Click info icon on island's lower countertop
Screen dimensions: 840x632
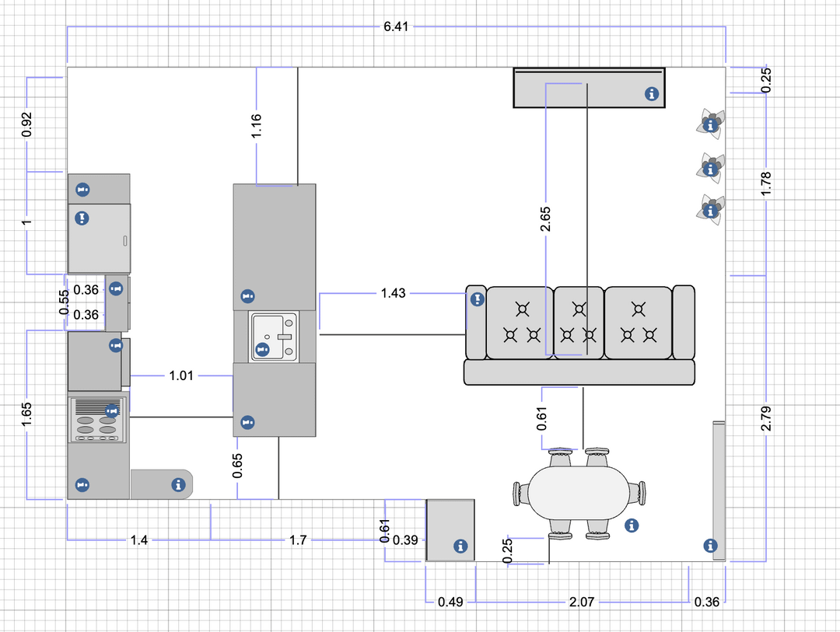pyautogui.click(x=247, y=422)
